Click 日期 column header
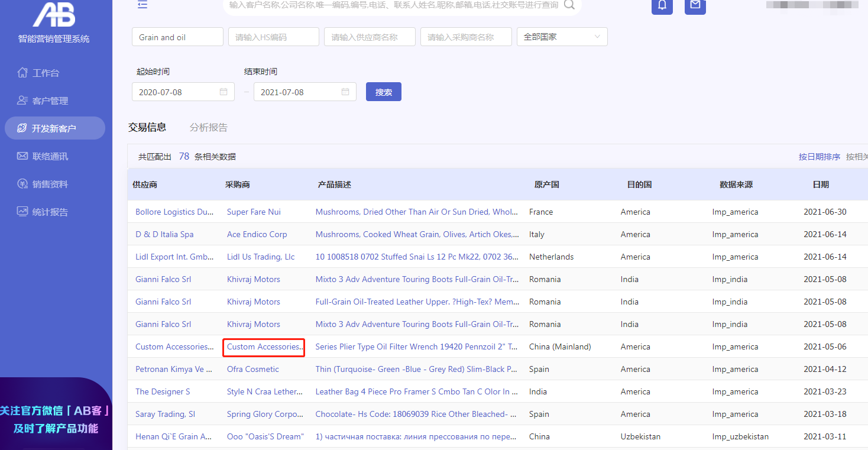 pyautogui.click(x=821, y=184)
